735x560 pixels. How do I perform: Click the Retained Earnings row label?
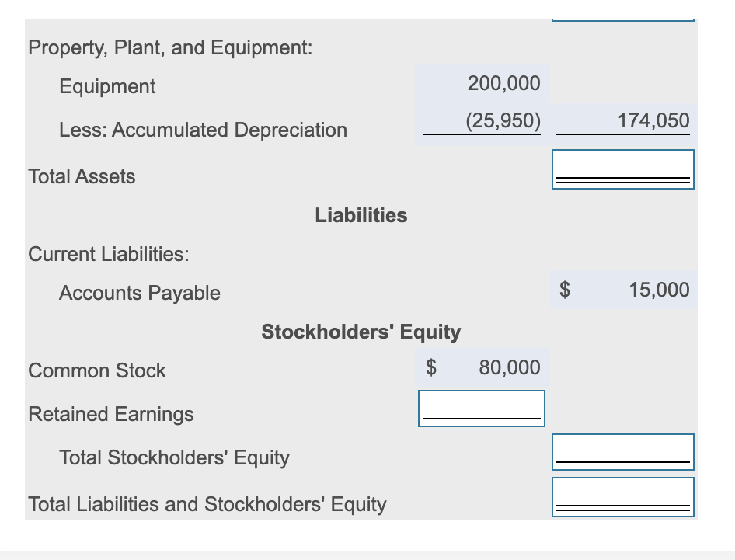(111, 415)
